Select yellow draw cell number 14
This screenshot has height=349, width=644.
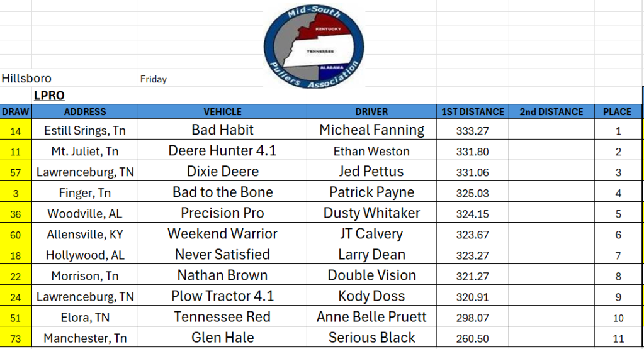pos(16,130)
